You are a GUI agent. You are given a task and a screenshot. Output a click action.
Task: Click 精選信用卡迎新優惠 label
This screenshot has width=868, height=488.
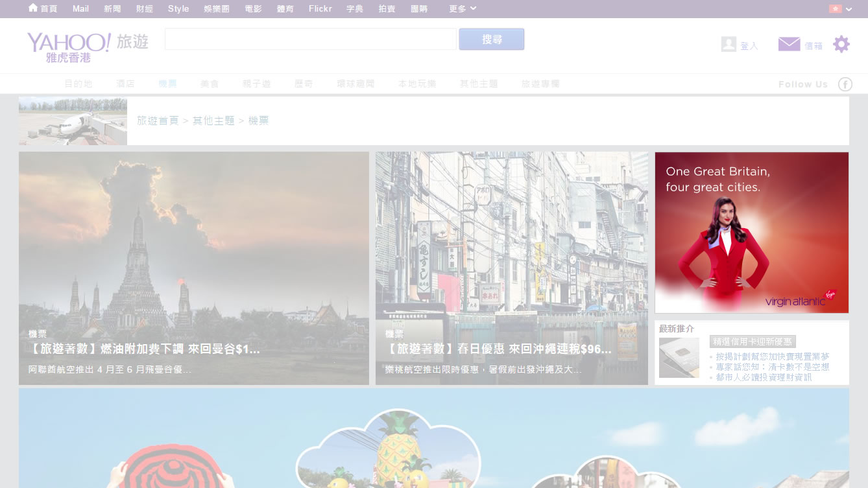(x=753, y=342)
